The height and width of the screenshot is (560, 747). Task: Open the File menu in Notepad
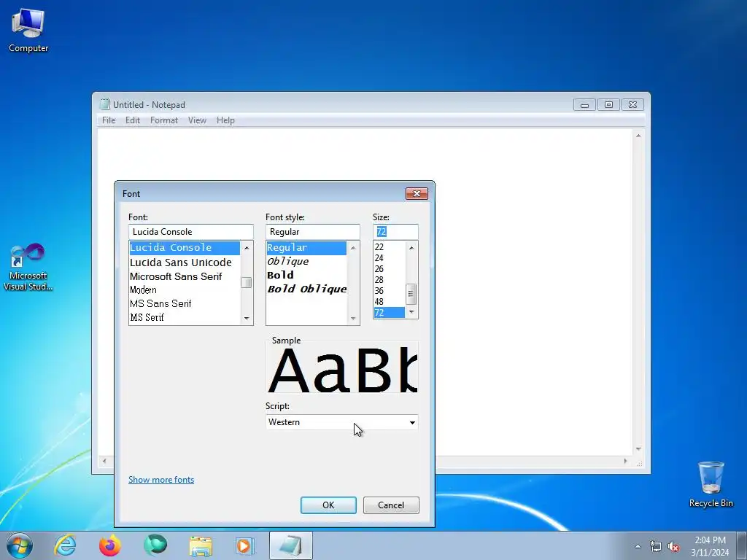click(109, 120)
